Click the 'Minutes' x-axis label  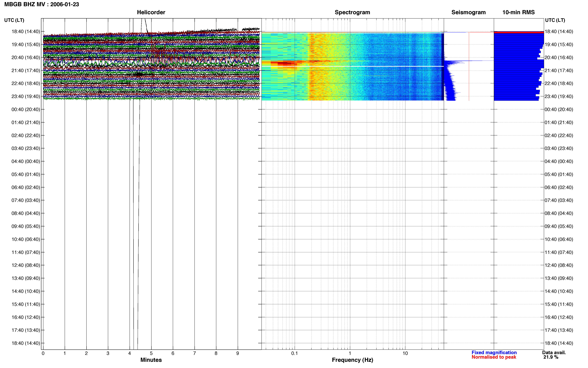151,360
